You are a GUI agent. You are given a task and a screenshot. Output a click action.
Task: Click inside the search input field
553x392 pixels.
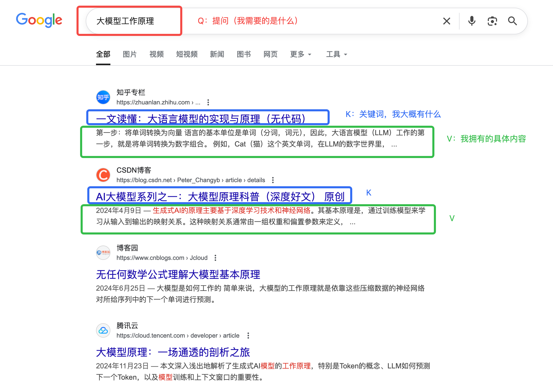point(134,21)
